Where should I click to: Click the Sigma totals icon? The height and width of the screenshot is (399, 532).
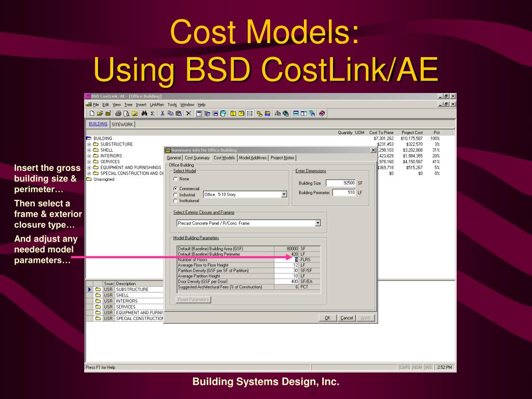[x=152, y=113]
